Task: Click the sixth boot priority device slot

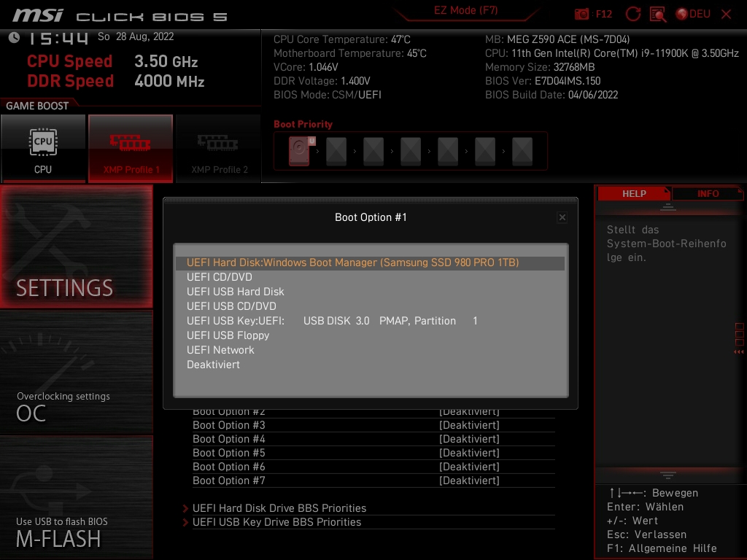Action: click(x=485, y=152)
